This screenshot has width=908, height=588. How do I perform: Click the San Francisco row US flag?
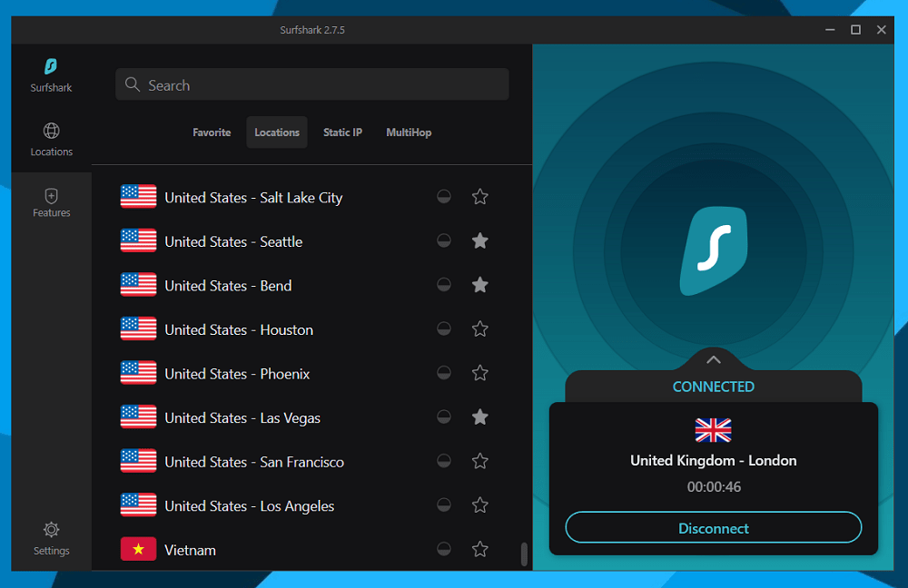point(138,461)
